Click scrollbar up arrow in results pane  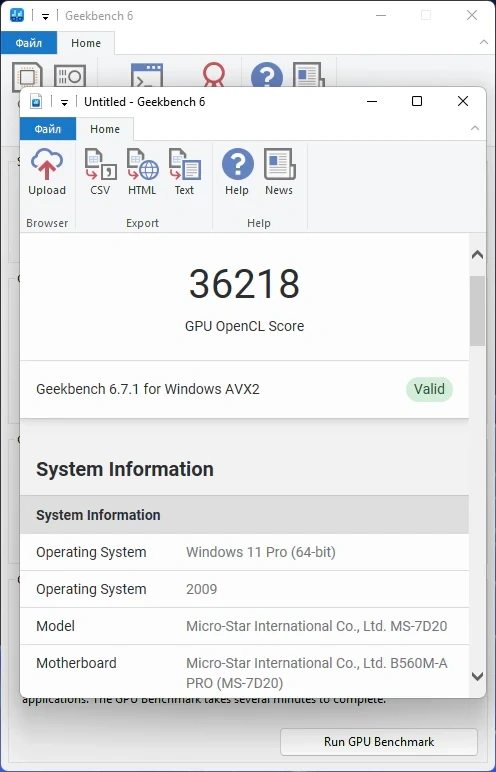point(477,255)
